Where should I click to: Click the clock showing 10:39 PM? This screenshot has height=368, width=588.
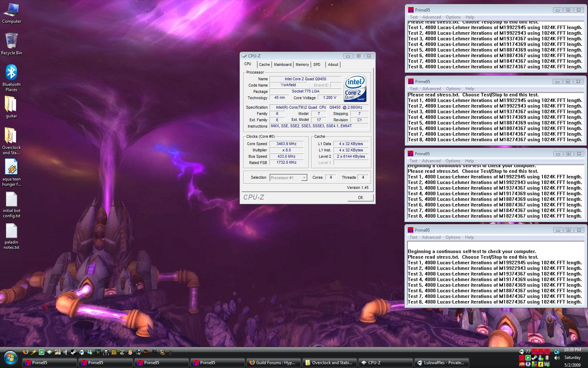pyautogui.click(x=572, y=350)
